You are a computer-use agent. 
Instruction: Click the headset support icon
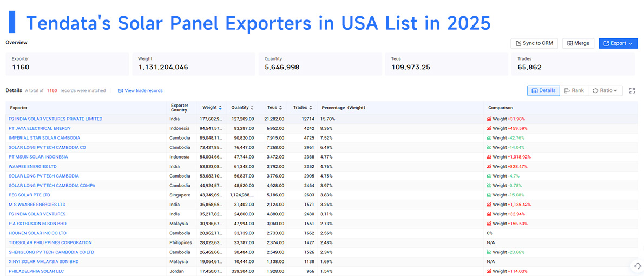[x=638, y=266]
